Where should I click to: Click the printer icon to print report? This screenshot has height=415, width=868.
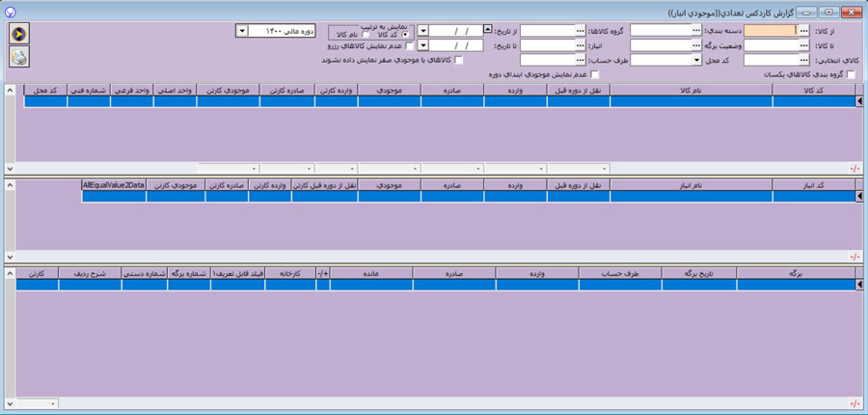(x=18, y=57)
